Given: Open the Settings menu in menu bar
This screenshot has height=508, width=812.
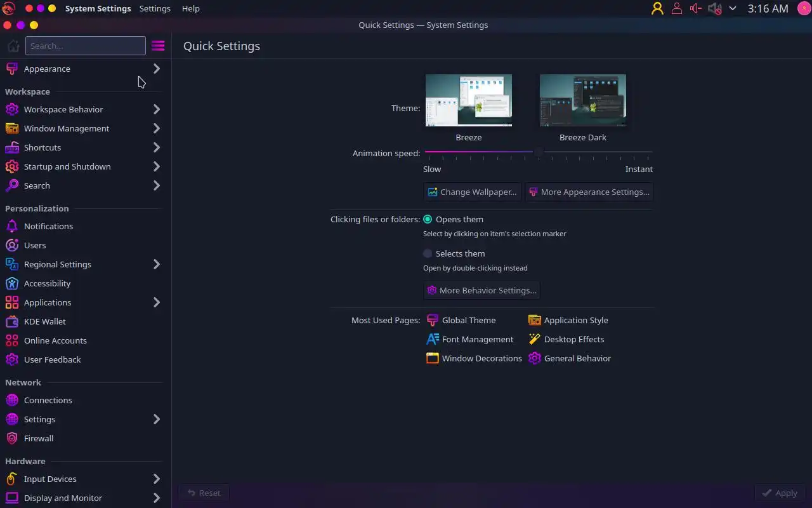Looking at the screenshot, I should click(x=155, y=8).
